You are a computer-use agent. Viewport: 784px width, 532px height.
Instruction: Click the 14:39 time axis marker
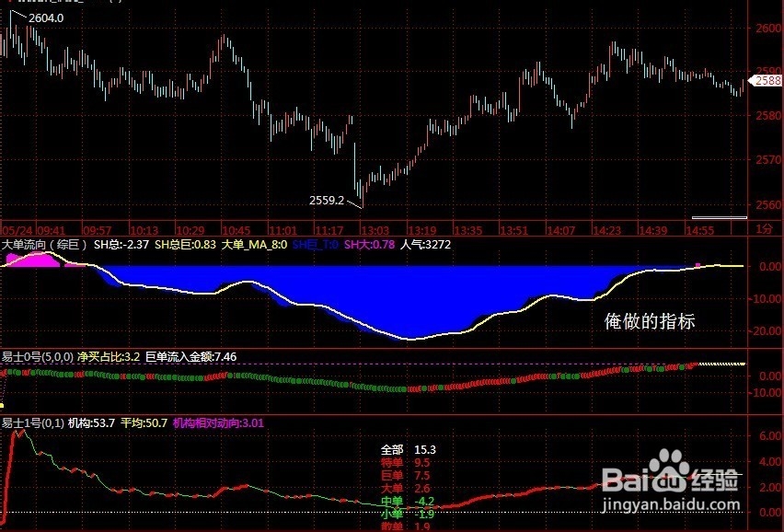tap(653, 230)
